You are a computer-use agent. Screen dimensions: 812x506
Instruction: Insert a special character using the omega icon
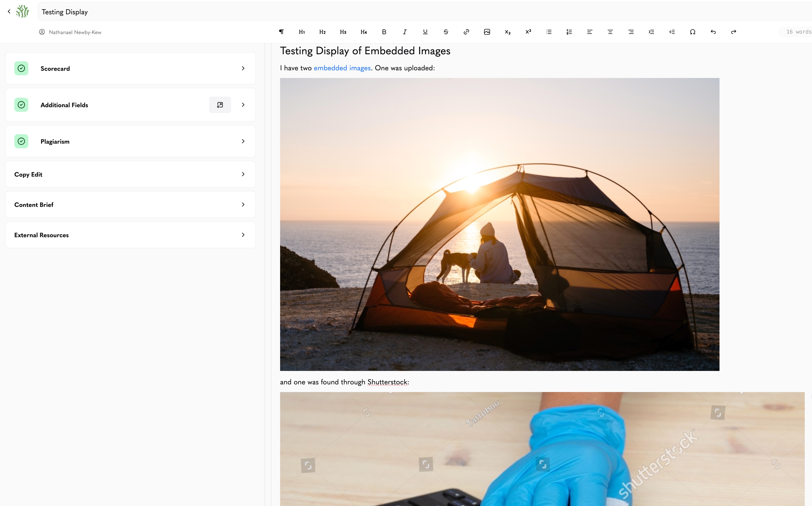click(x=692, y=32)
